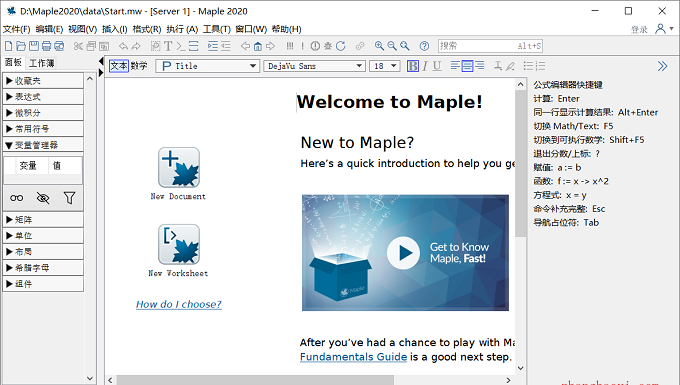Screen dimensions: 680x385
Task: Expand the 组件 palette
Action: [x=43, y=284]
